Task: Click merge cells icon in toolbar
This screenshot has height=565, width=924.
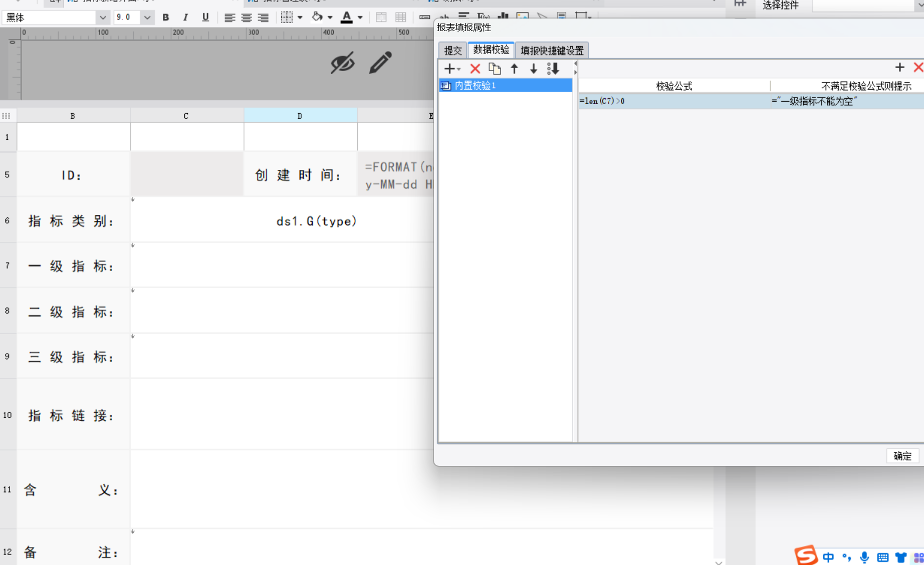Action: point(381,18)
